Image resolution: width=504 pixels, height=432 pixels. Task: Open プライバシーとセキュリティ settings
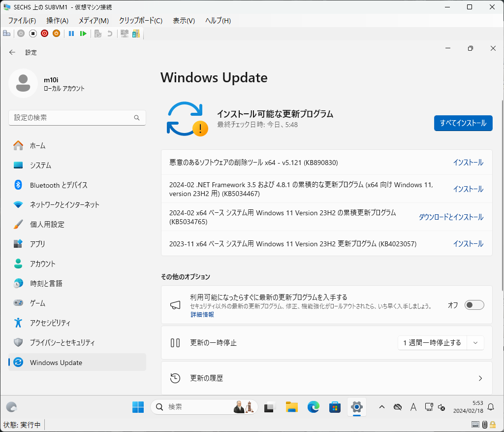(x=77, y=342)
